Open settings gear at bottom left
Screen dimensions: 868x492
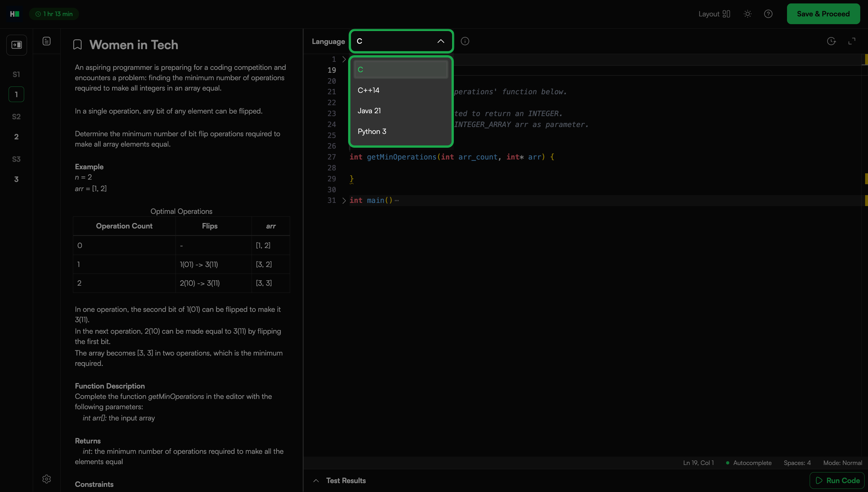coord(47,479)
